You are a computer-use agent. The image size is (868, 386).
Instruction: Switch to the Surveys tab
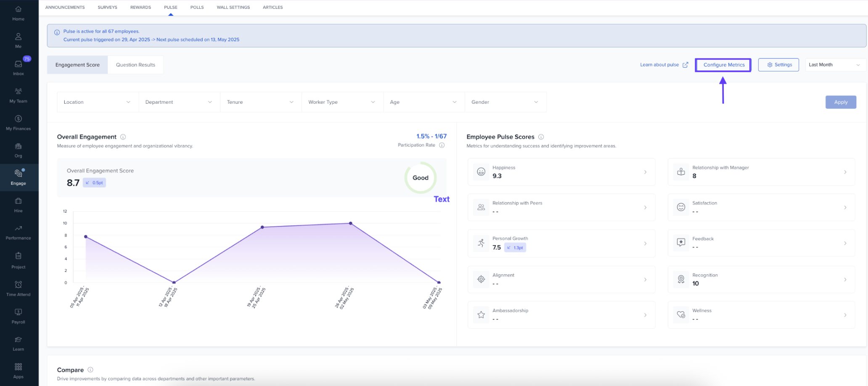(107, 7)
